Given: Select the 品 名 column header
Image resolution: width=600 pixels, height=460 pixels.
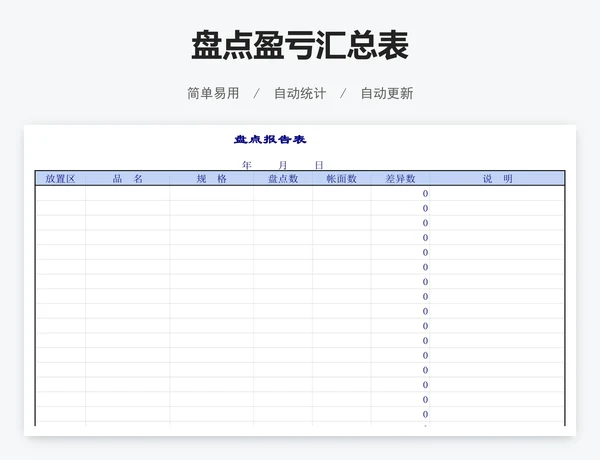Looking at the screenshot, I should (127, 179).
